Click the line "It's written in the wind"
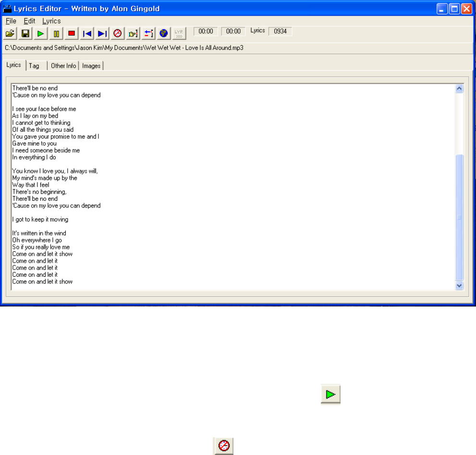The image size is (476, 455). click(39, 233)
